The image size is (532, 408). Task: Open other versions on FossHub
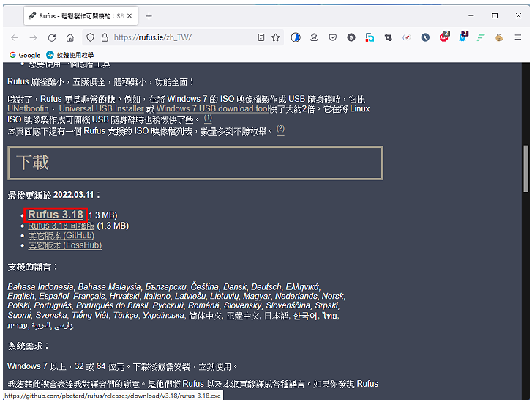point(65,245)
